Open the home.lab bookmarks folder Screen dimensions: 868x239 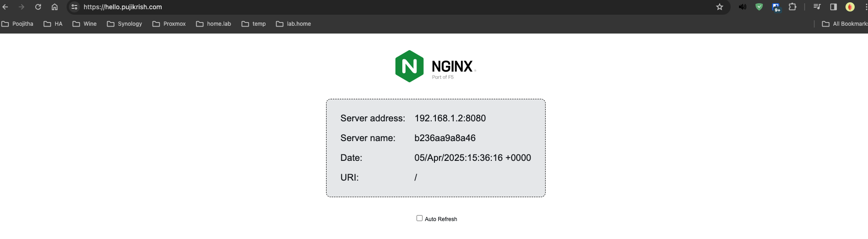[214, 24]
